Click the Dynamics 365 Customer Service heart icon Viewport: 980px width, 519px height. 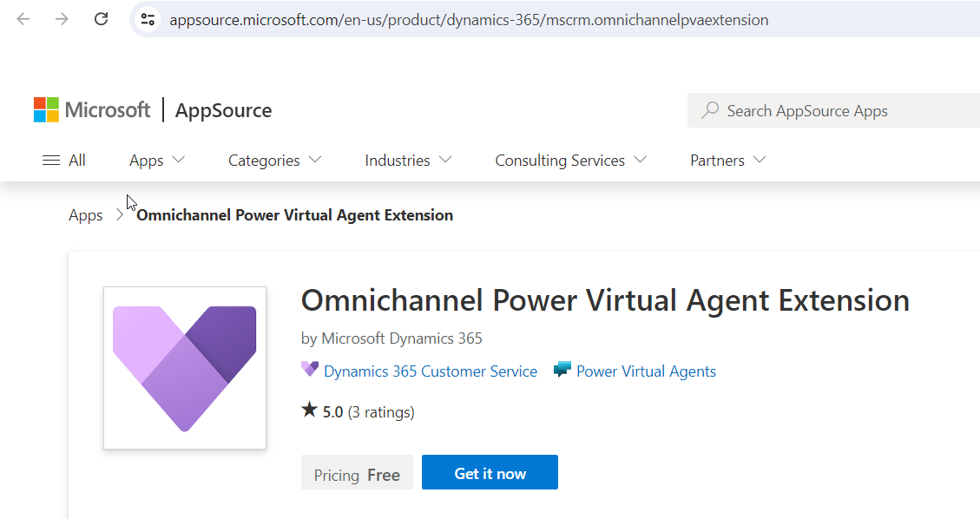pos(310,371)
